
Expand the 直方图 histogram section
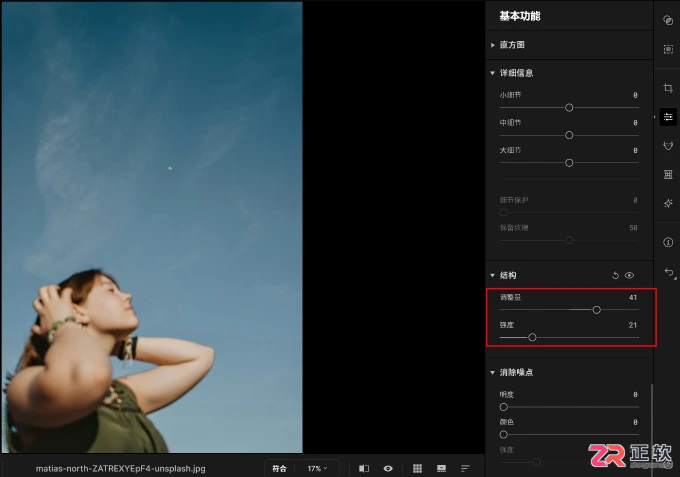tap(493, 45)
